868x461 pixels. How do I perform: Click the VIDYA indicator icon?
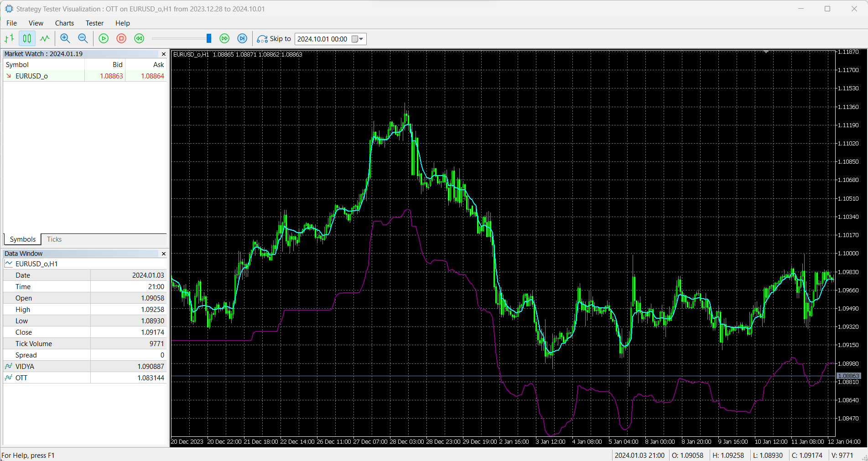tap(9, 366)
